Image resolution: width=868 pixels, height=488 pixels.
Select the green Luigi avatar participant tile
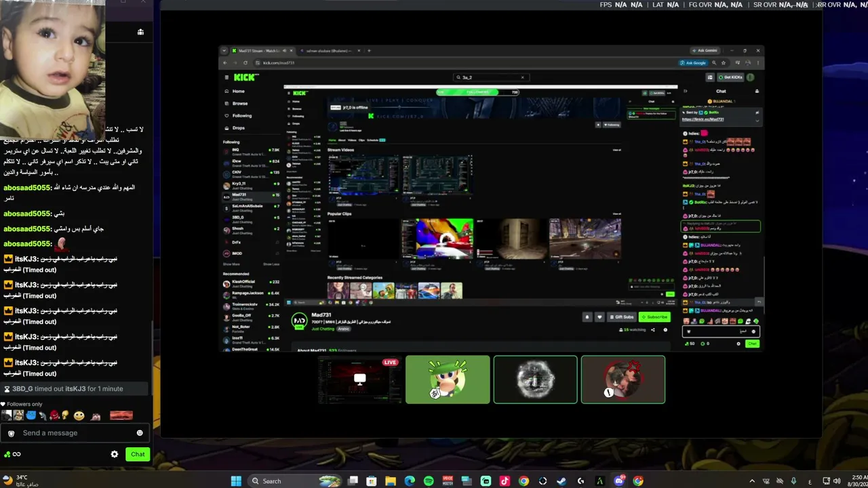[x=448, y=380]
